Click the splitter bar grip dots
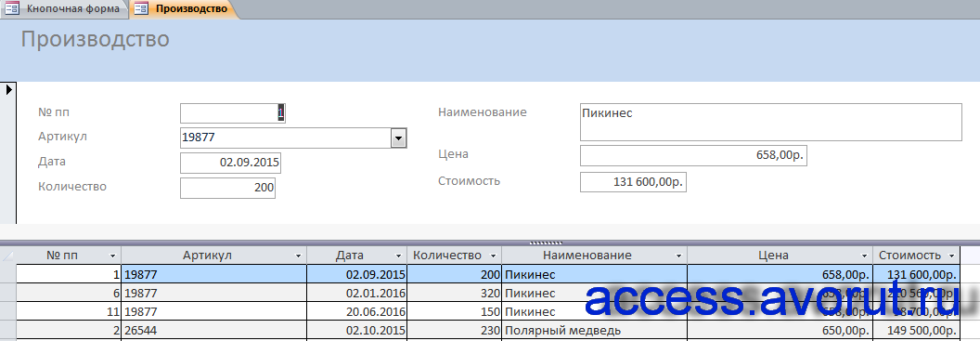Image resolution: width=980 pixels, height=341 pixels. coord(546,243)
